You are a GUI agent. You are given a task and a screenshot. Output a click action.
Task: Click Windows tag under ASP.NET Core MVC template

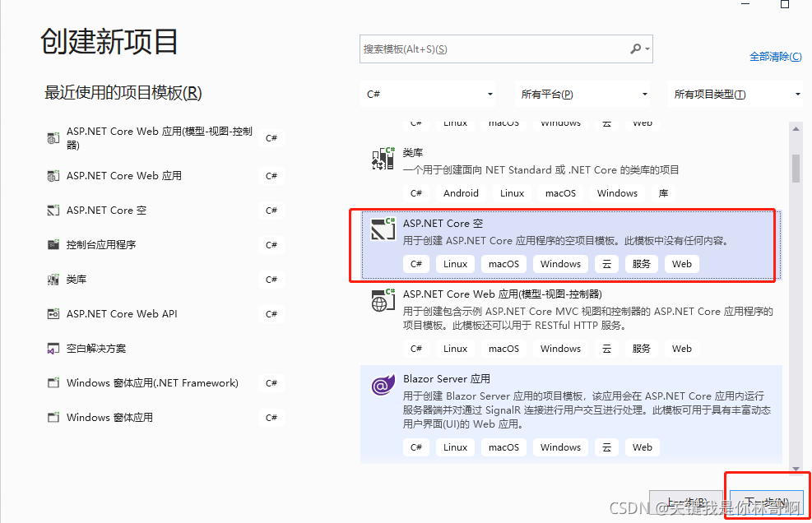(x=560, y=349)
